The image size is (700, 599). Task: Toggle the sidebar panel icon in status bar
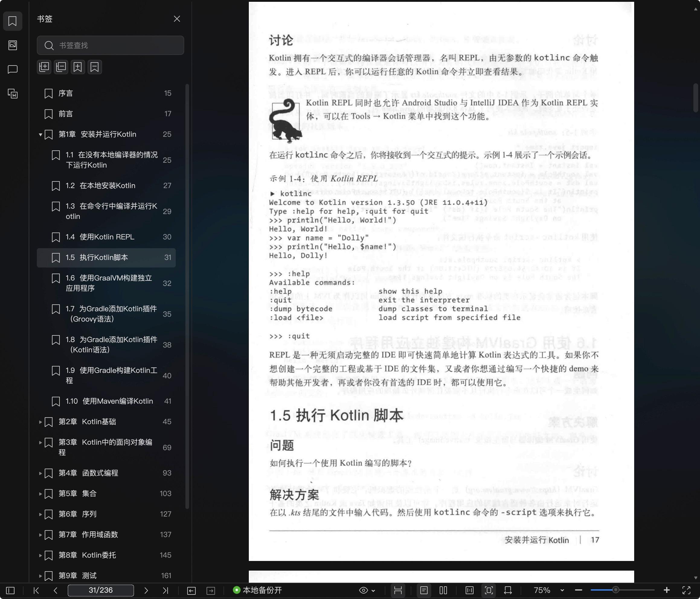click(x=11, y=590)
